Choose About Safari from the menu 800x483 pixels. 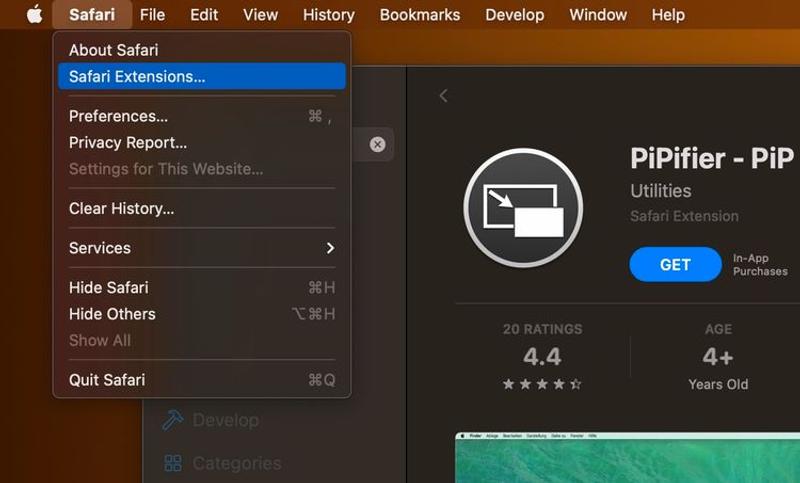tap(202, 50)
